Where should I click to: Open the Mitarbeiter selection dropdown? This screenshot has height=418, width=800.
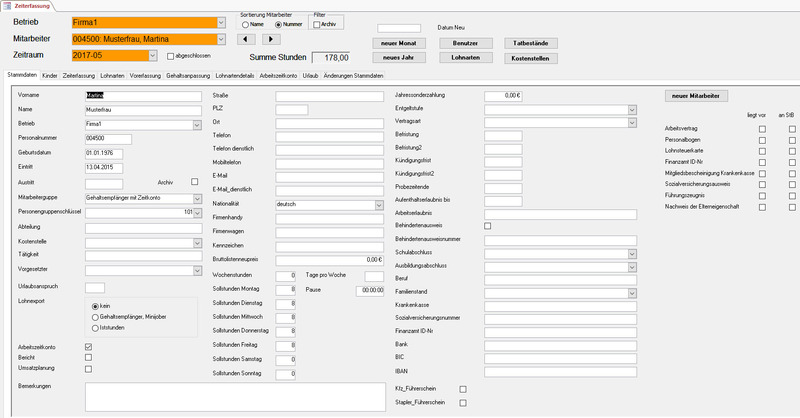click(221, 39)
